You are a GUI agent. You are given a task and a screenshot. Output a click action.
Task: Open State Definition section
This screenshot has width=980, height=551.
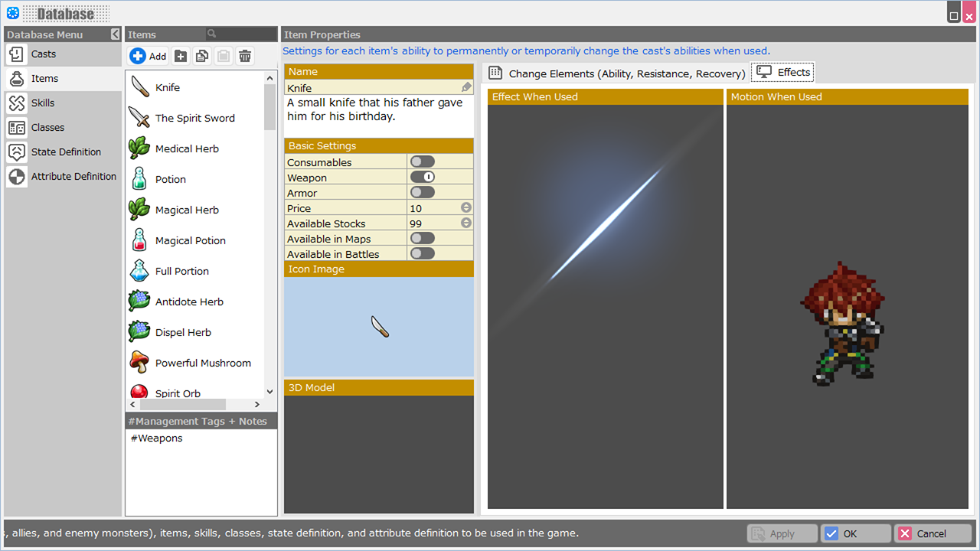tap(66, 152)
